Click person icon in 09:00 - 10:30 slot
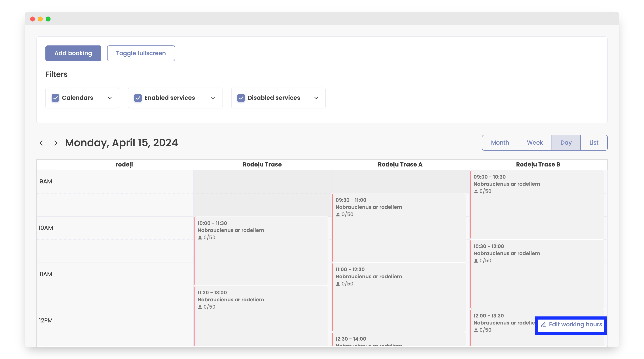The image size is (644, 359). [x=476, y=191]
